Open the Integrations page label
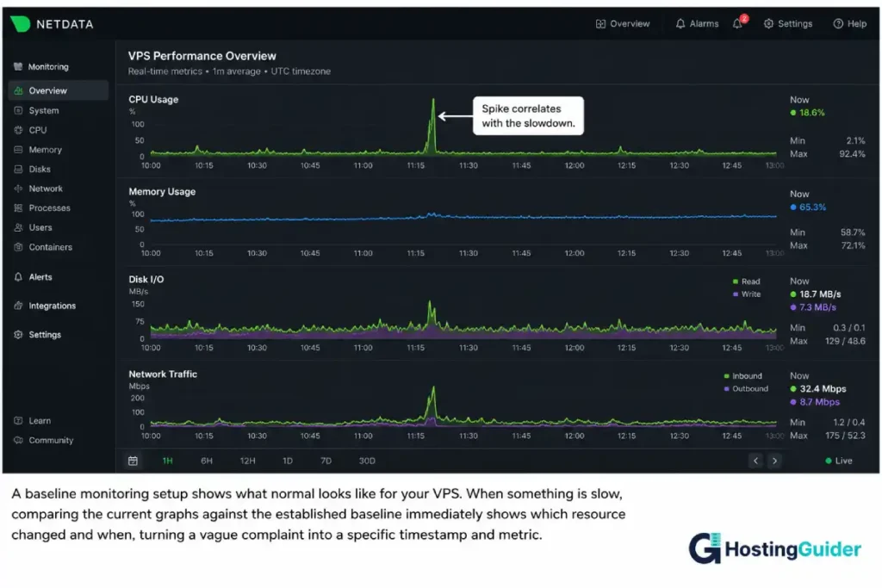This screenshot has width=882, height=588. pyautogui.click(x=53, y=306)
